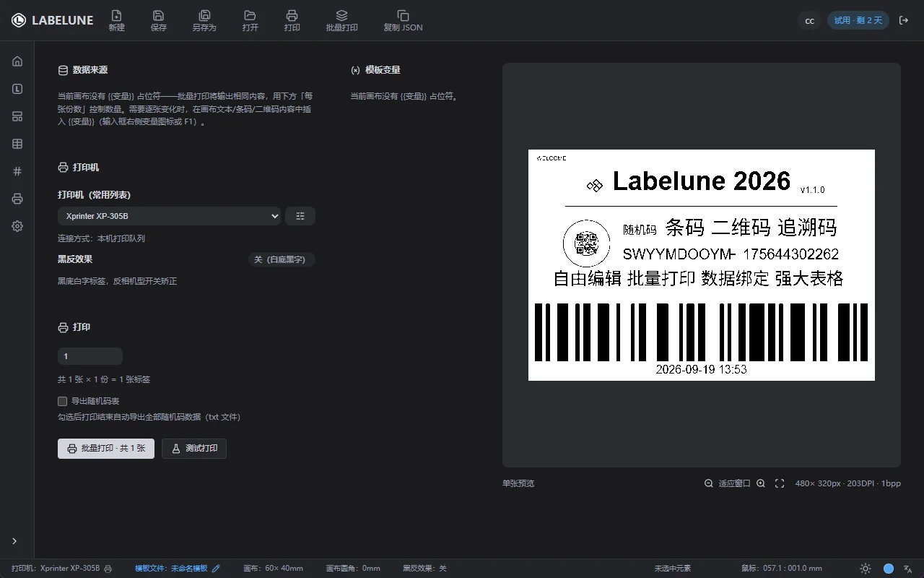924x578 pixels.
Task: Click the 打印 (Print) toolbar icon
Action: pyautogui.click(x=292, y=20)
